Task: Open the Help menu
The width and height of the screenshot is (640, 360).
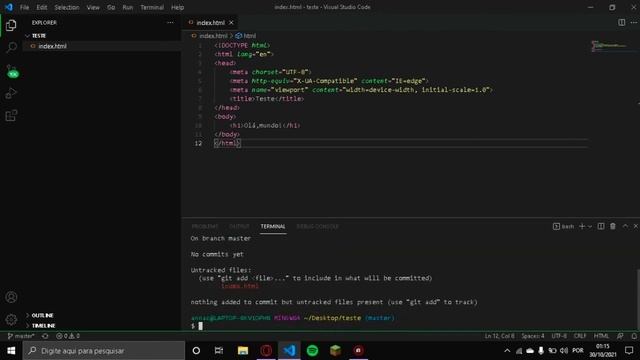Action: click(178, 7)
